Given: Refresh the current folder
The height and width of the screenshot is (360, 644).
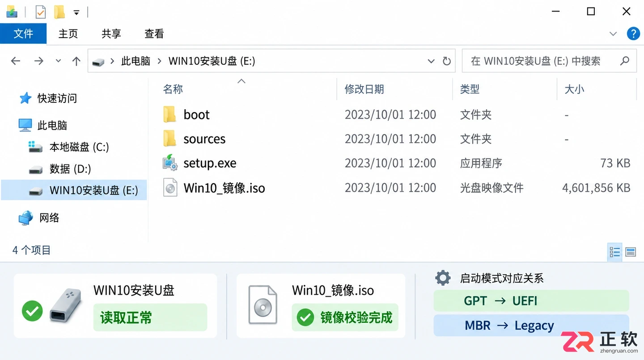Looking at the screenshot, I should tap(446, 61).
